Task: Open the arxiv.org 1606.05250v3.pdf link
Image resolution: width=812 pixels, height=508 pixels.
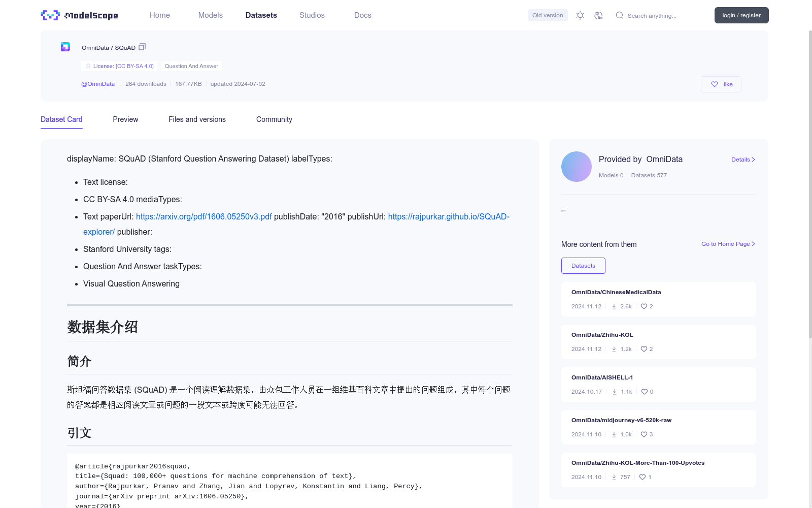Action: pos(204,216)
